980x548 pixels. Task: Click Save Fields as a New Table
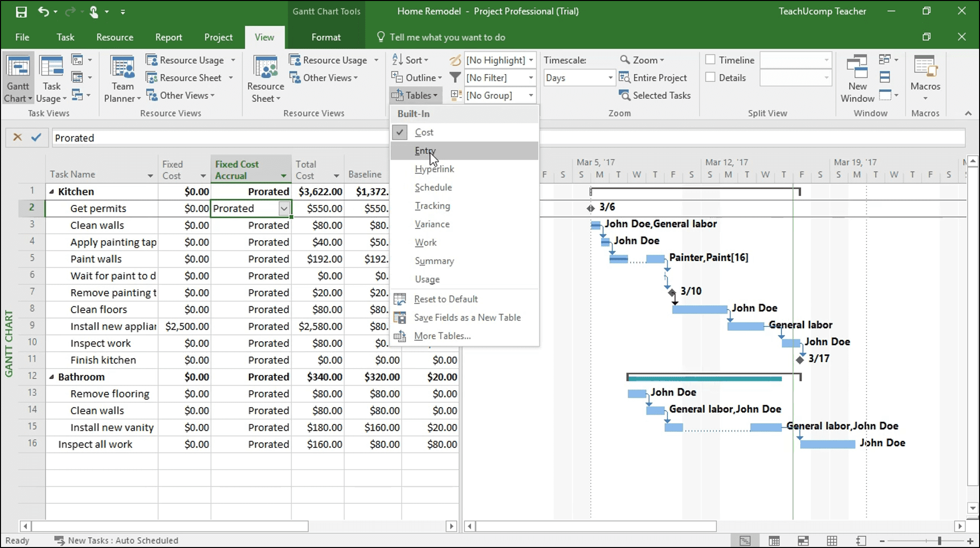[467, 317]
